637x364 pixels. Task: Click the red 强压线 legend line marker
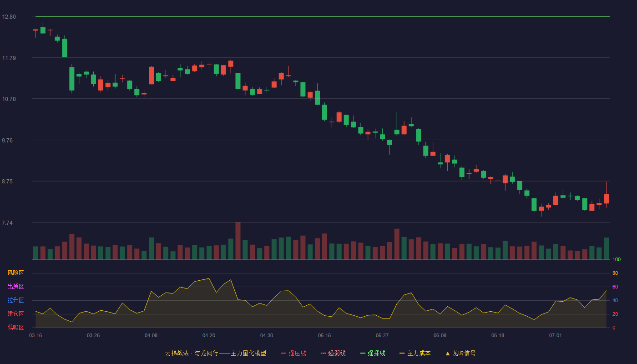coord(283,353)
